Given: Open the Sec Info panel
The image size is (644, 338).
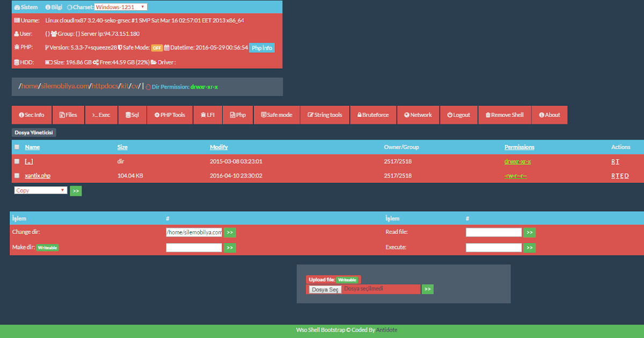Looking at the screenshot, I should click(x=31, y=114).
